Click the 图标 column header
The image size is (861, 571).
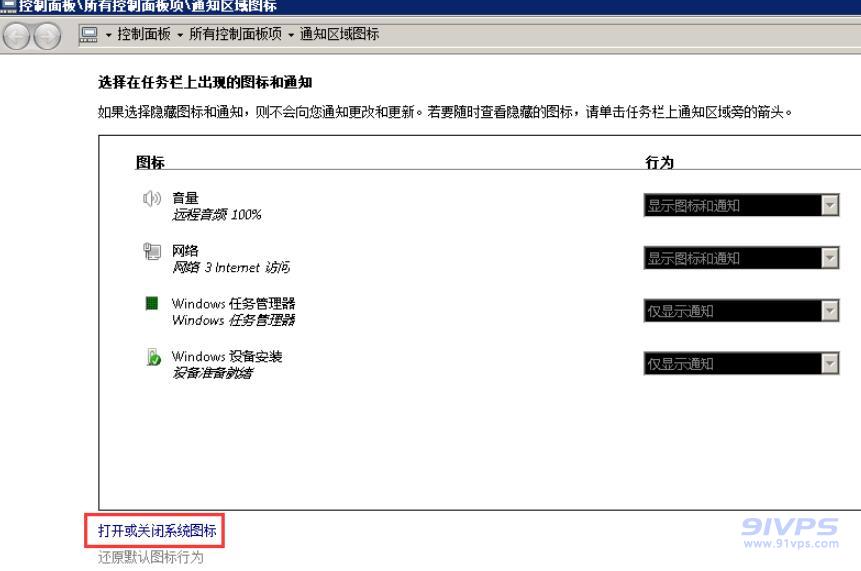pos(150,162)
